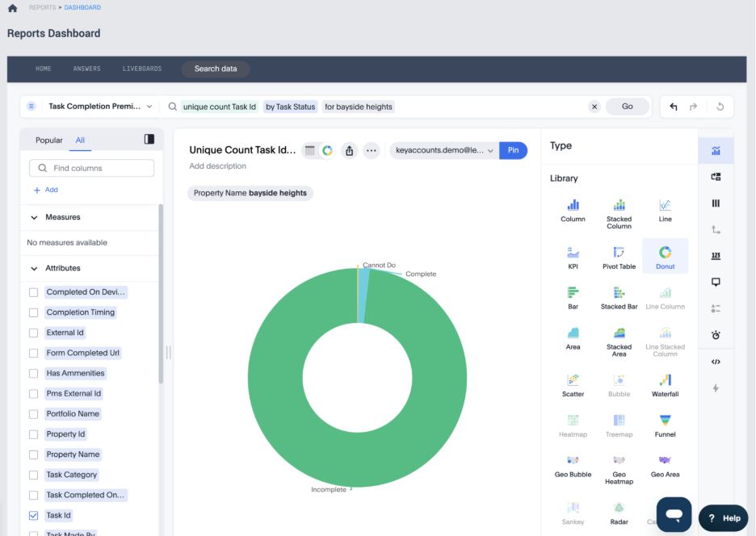This screenshot has width=756, height=536.
Task: Click the undo arrow icon
Action: click(x=674, y=107)
